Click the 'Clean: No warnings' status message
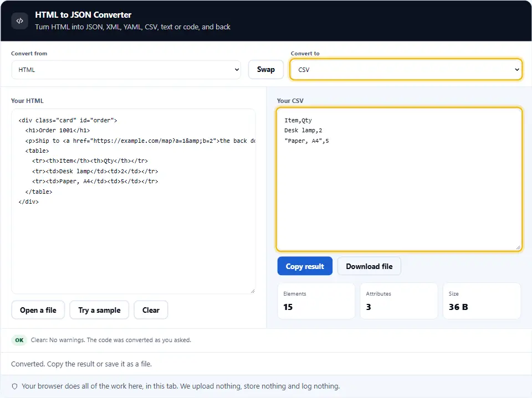The width and height of the screenshot is (532, 398). tap(111, 340)
